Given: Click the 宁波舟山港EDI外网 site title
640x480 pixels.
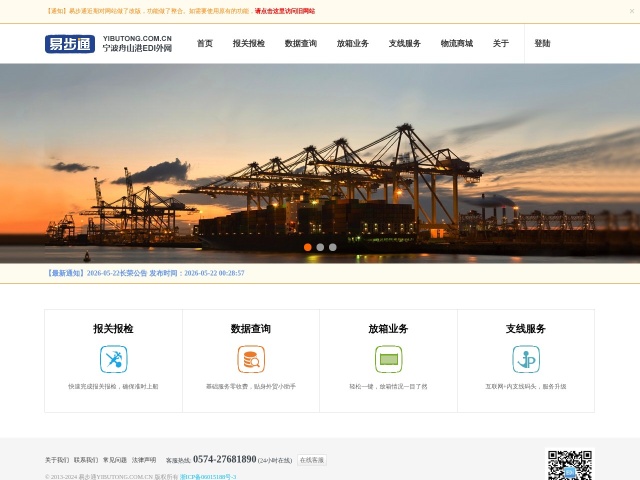Looking at the screenshot, I should (137, 48).
